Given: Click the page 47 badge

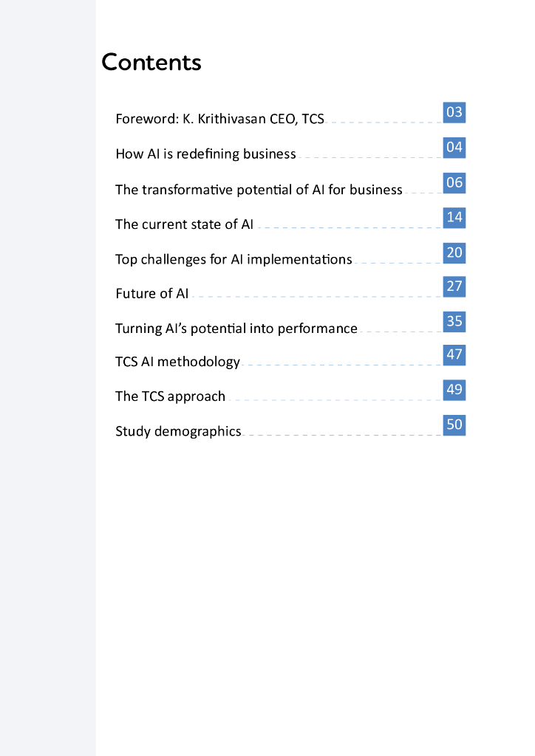Looking at the screenshot, I should point(454,354).
